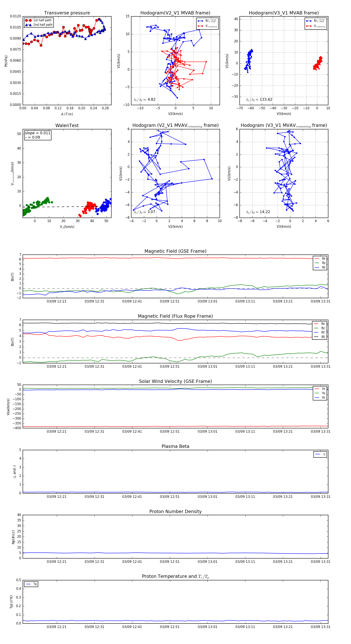Select the βp legend entry in Plasma Beta

point(321,454)
